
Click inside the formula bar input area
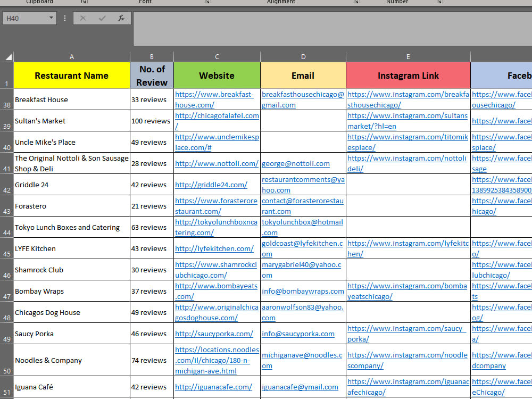point(332,29)
